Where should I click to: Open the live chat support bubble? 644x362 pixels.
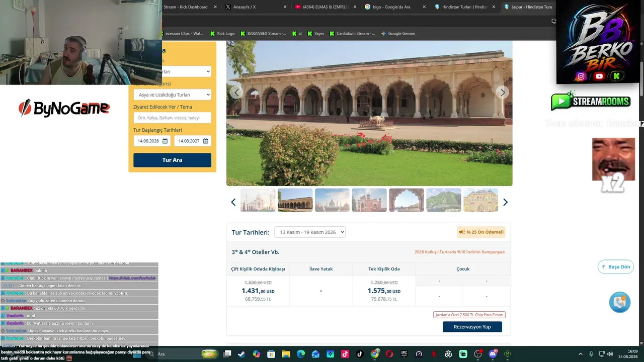[619, 302]
